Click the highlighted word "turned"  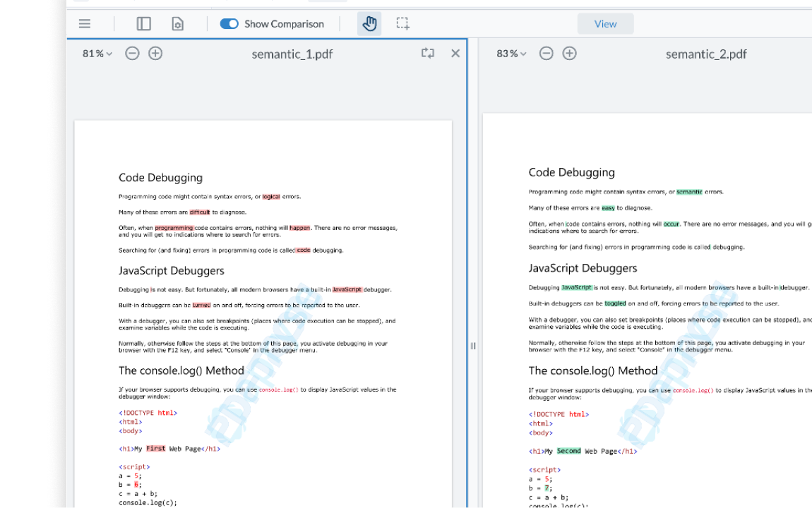(201, 306)
